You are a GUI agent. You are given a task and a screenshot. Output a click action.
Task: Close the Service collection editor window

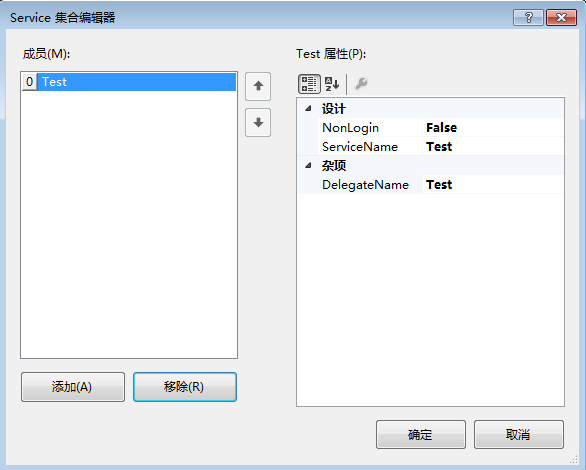(x=561, y=18)
